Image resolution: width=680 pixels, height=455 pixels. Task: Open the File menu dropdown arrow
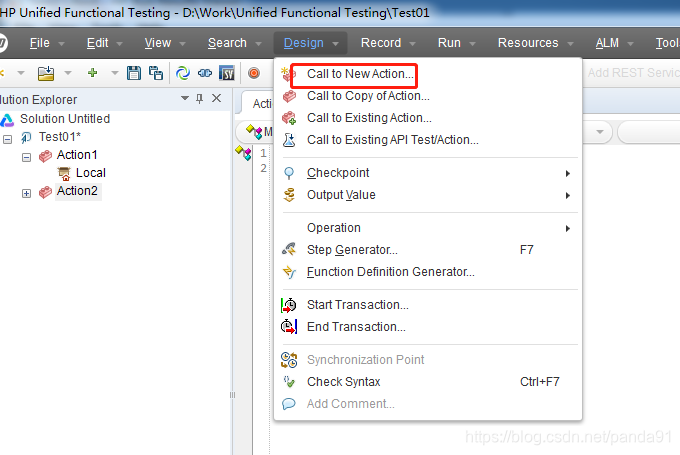click(x=61, y=44)
